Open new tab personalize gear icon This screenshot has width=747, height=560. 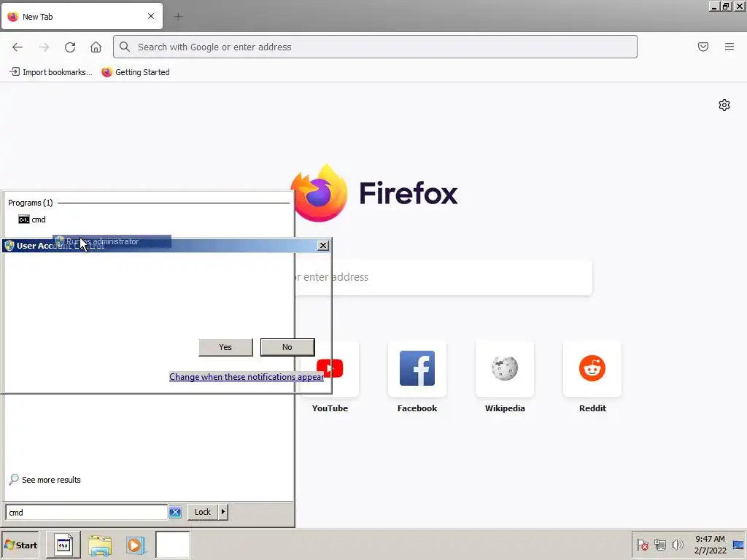(724, 105)
